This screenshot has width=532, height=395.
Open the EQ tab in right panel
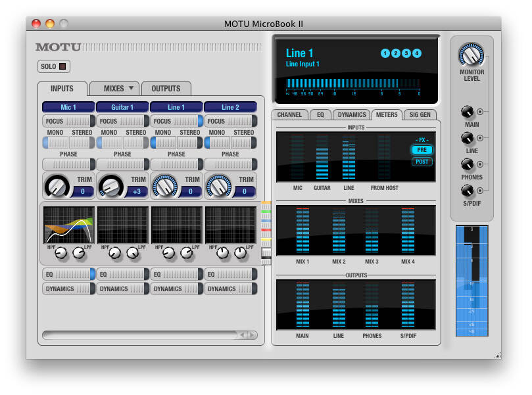click(x=320, y=114)
